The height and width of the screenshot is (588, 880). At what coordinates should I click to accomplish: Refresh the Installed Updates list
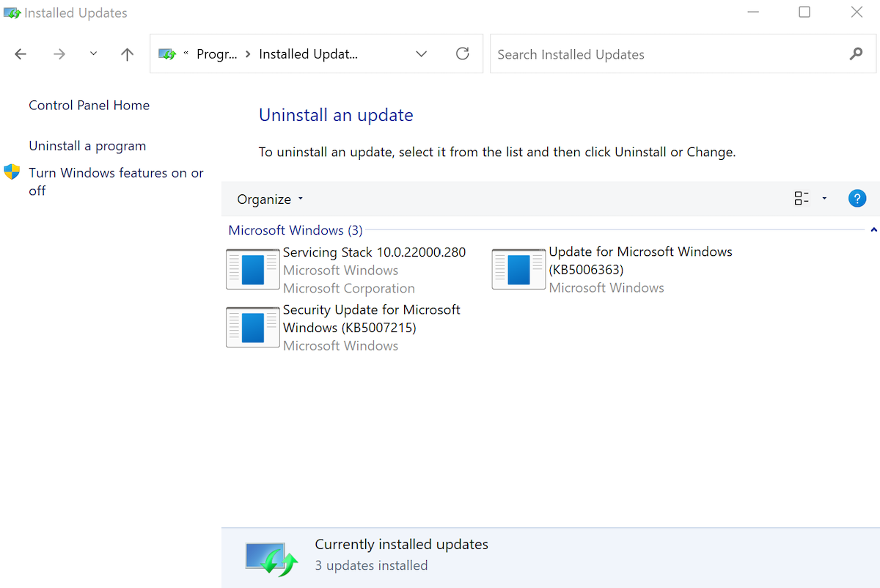[462, 54]
